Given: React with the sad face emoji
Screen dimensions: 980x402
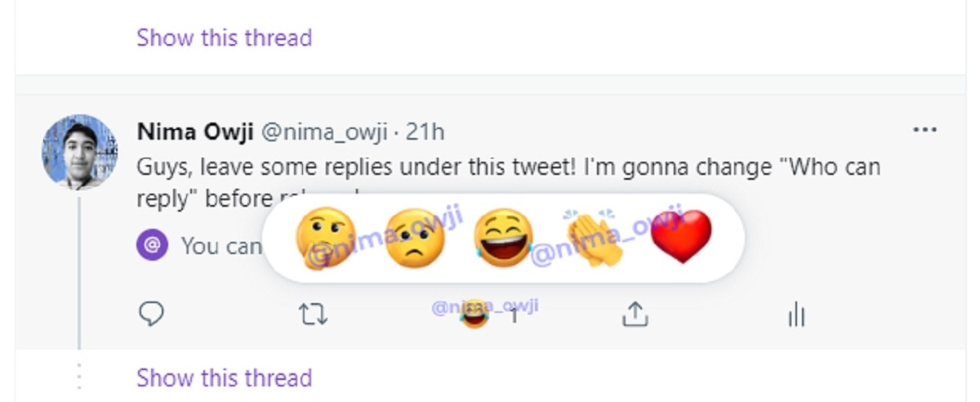Looking at the screenshot, I should (x=414, y=239).
